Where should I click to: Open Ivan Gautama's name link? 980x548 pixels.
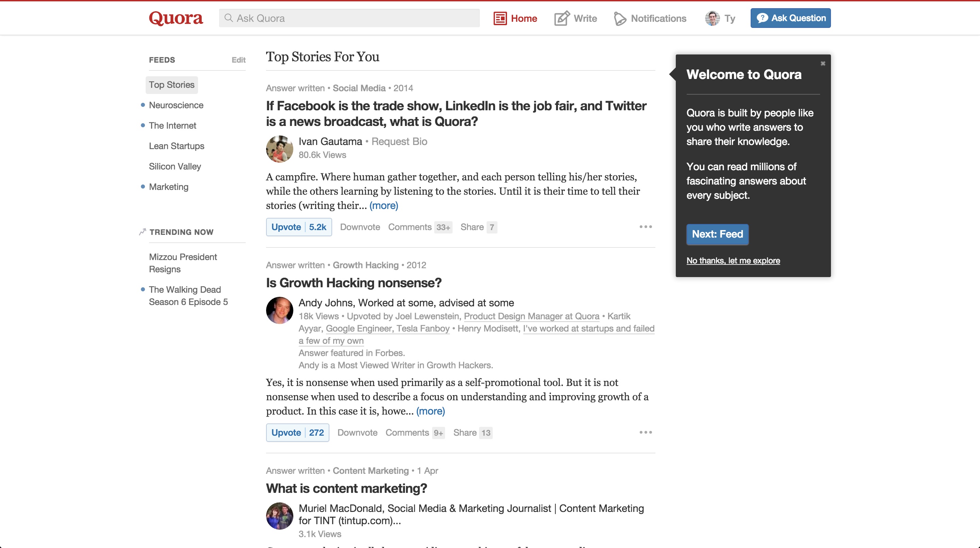[x=330, y=142]
